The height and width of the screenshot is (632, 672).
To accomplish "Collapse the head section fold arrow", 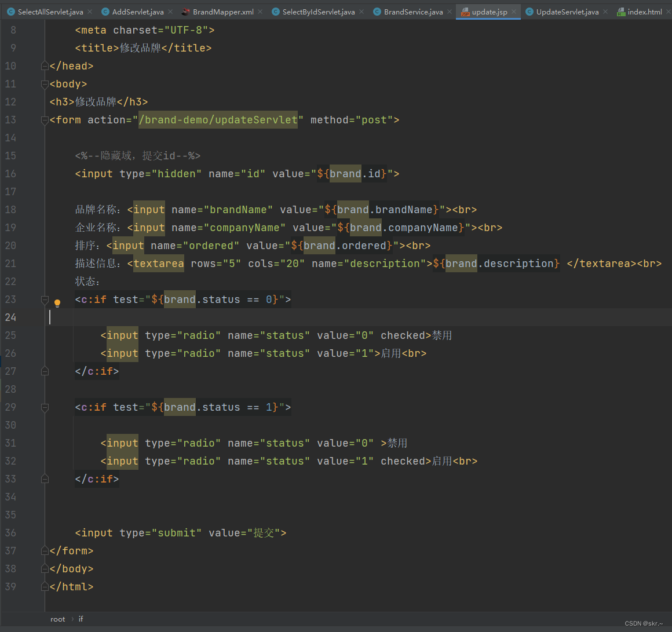I will (45, 65).
